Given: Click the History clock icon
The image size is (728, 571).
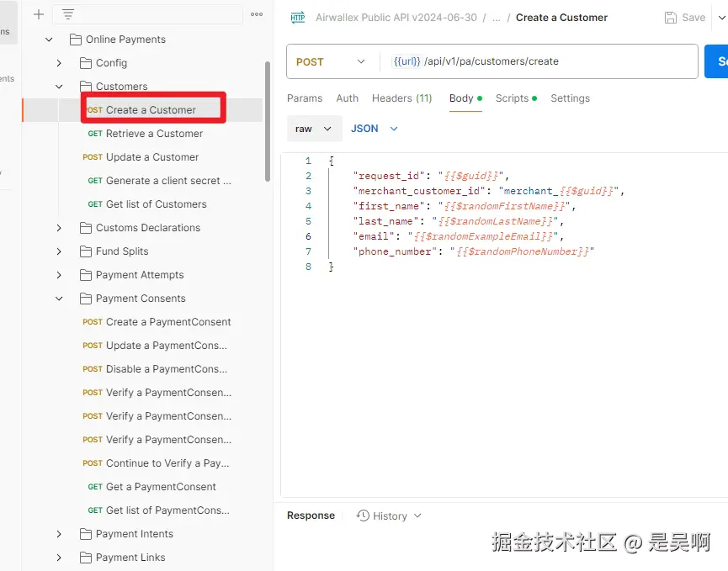Looking at the screenshot, I should point(363,515).
